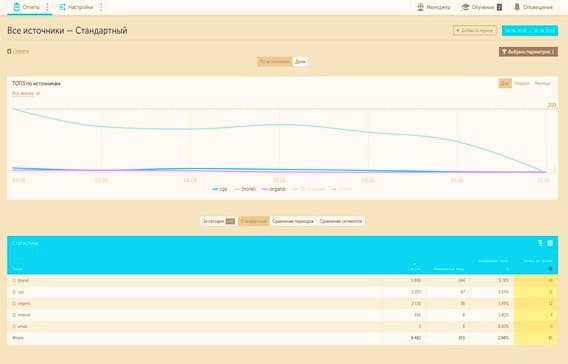The image size is (568, 364).
Task: Sort the table by the visits column
Action: click(x=415, y=269)
